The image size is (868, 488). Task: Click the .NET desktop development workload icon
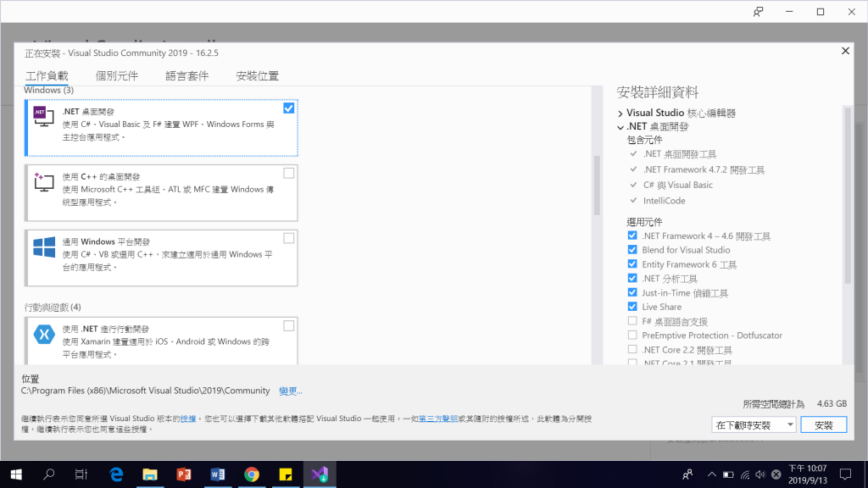[x=44, y=116]
